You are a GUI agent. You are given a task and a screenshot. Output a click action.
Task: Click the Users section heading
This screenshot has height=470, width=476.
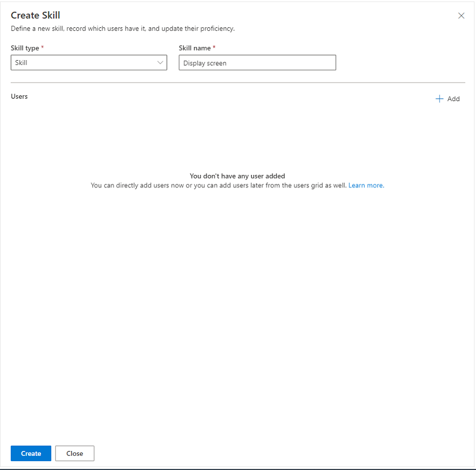click(x=19, y=96)
